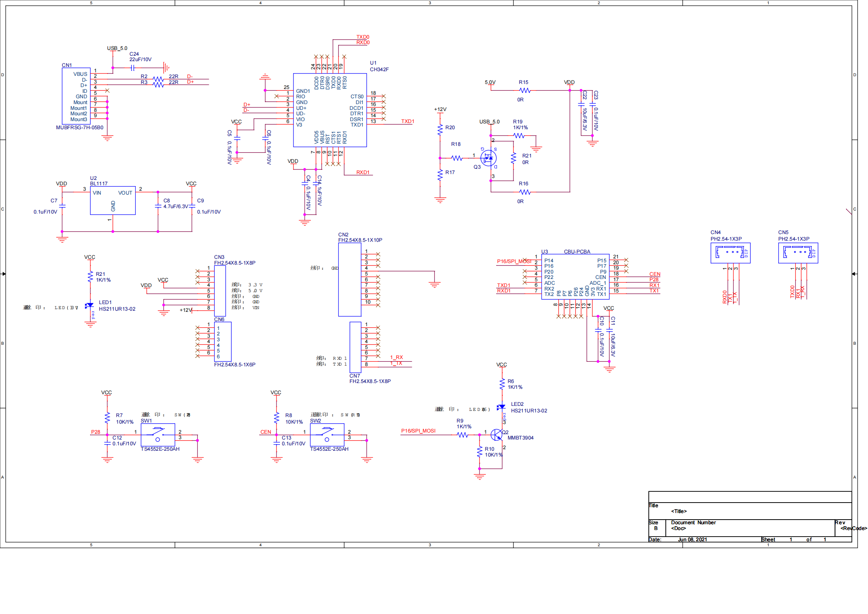
Task: Pick the CN4 three-pin header symbol
Action: [x=730, y=253]
